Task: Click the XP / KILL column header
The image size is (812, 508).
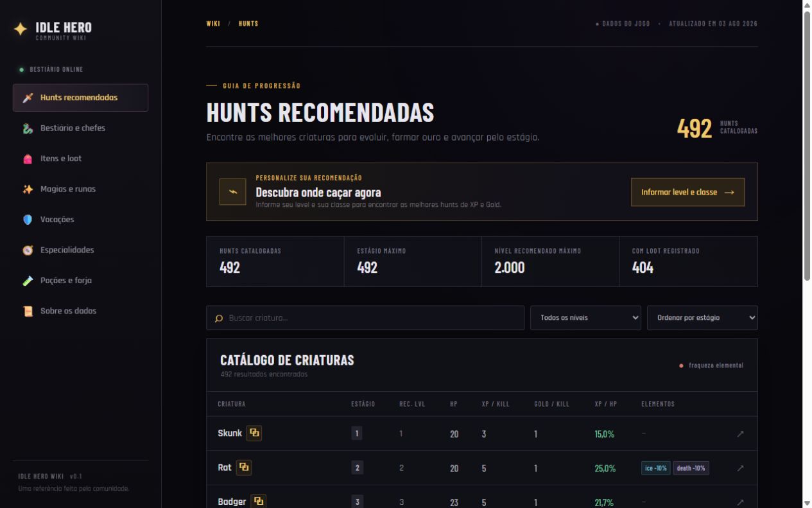Action: point(496,404)
